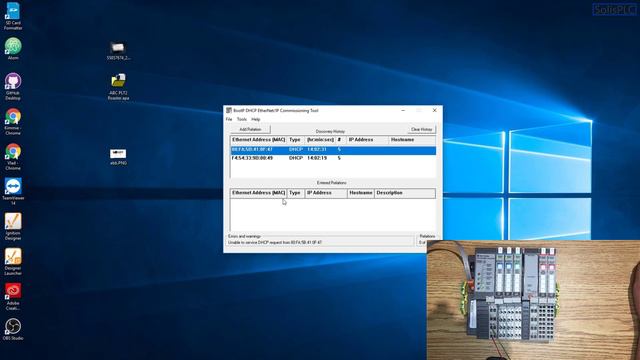This screenshot has width=640, height=360.
Task: Close the BootP DHCP Commissioning Tool window
Action: [x=434, y=110]
